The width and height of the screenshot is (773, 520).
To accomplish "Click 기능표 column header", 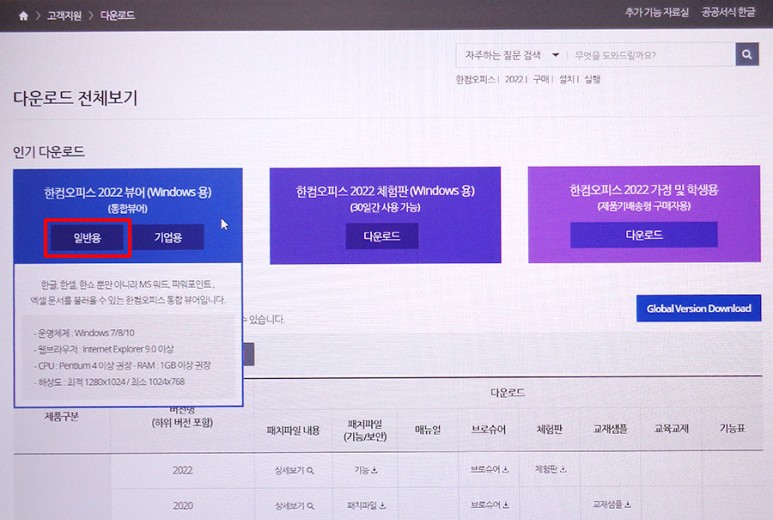I will [732, 428].
